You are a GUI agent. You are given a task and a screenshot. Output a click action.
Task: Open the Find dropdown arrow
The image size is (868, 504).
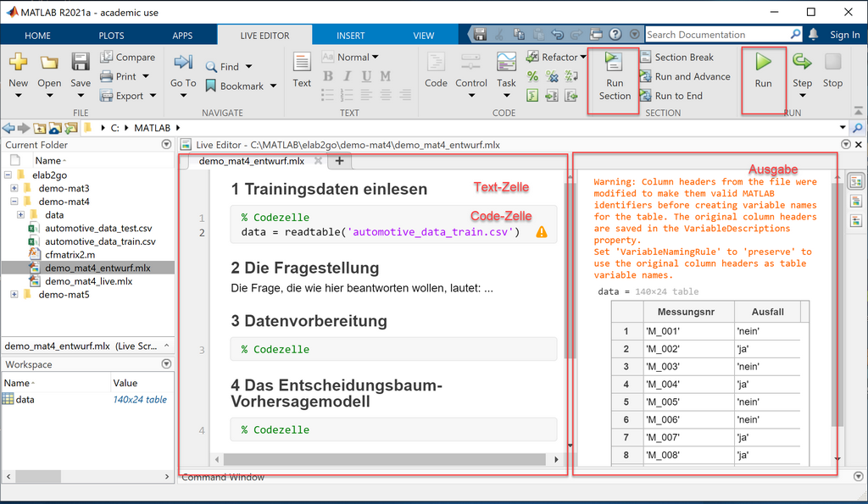[249, 67]
